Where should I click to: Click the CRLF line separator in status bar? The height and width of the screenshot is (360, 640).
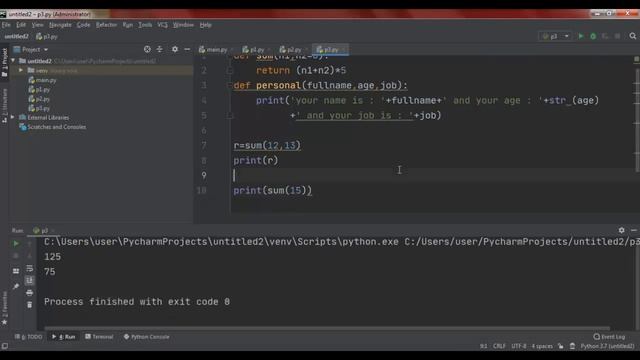coord(499,346)
